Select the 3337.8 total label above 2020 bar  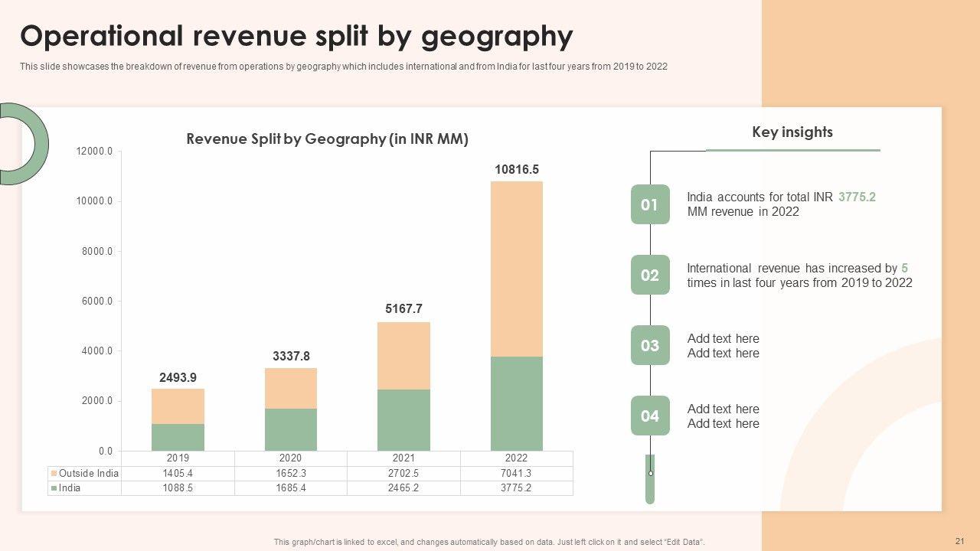[291, 357]
